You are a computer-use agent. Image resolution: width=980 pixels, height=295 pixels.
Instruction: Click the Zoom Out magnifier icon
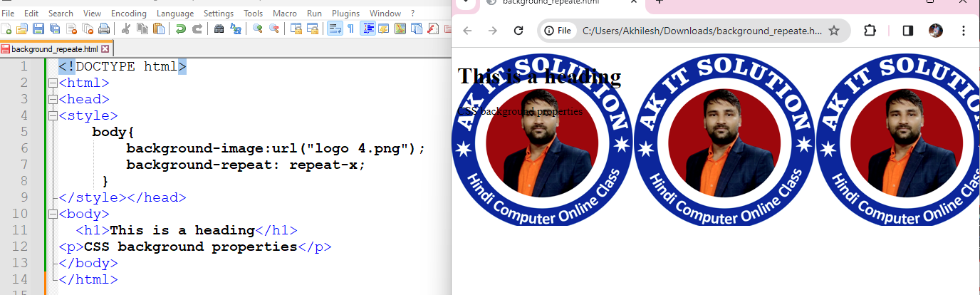pyautogui.click(x=274, y=29)
